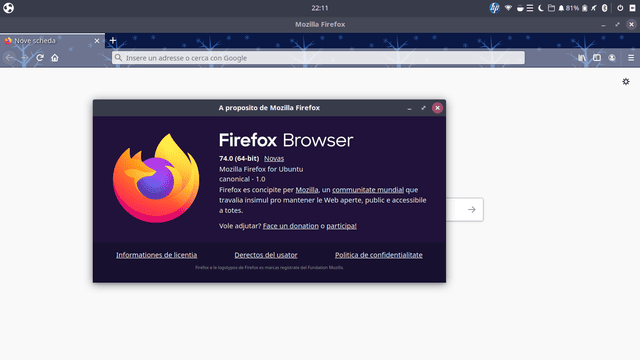Viewport: 640px width, 360px height.
Task: Select the Nove scheda tab
Action: coord(52,40)
